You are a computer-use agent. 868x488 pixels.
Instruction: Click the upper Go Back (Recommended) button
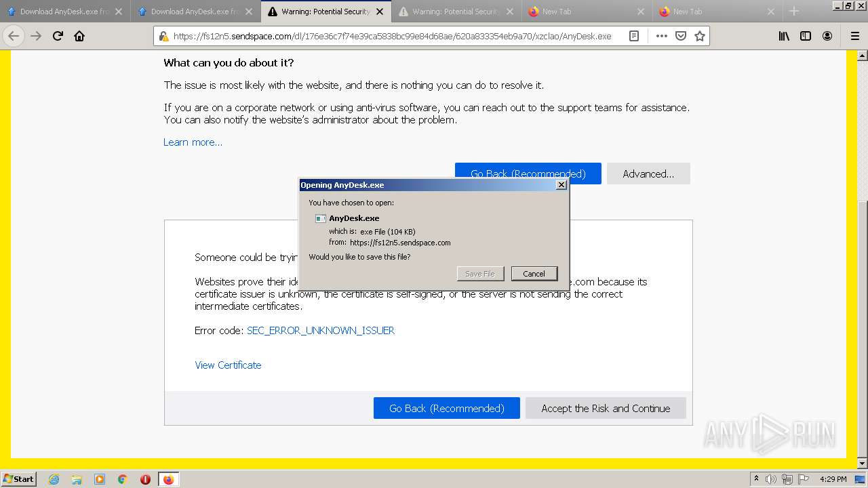point(528,174)
